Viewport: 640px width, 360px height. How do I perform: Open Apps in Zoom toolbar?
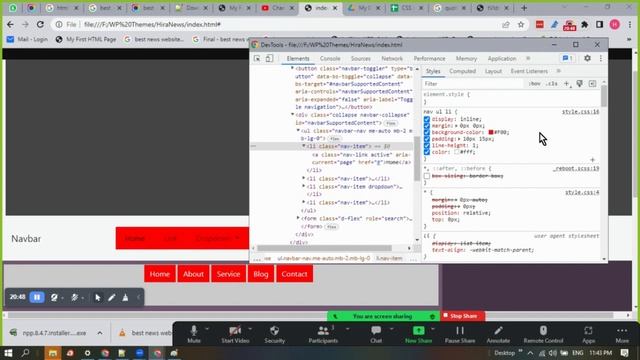[588, 334]
